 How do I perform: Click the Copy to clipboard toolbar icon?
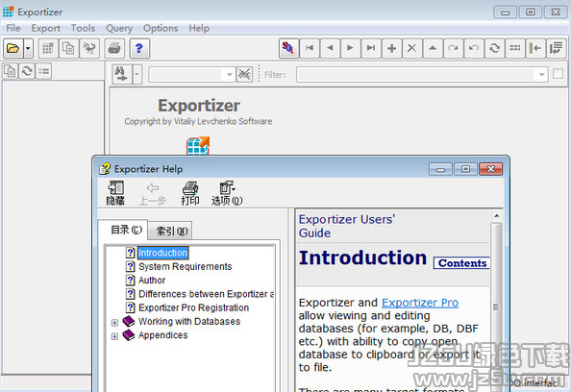click(x=68, y=48)
